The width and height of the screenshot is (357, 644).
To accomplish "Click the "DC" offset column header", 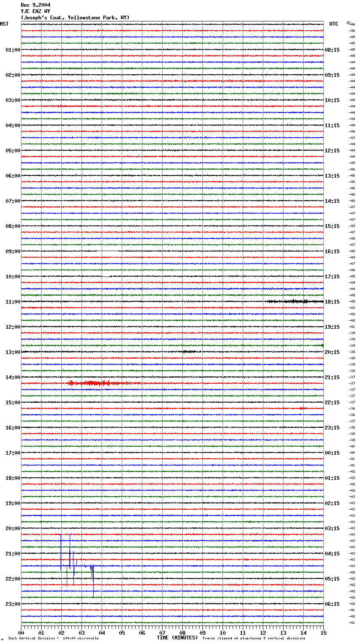I will [x=349, y=23].
